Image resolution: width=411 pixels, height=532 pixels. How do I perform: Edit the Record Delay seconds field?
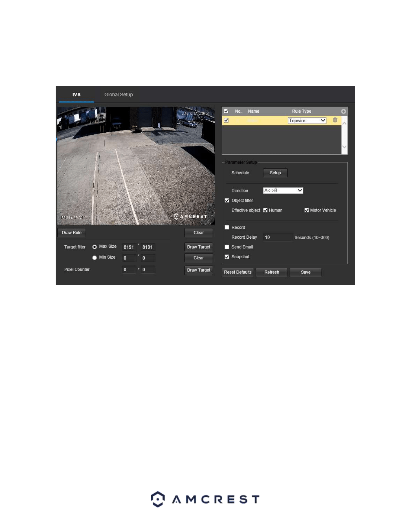point(278,237)
